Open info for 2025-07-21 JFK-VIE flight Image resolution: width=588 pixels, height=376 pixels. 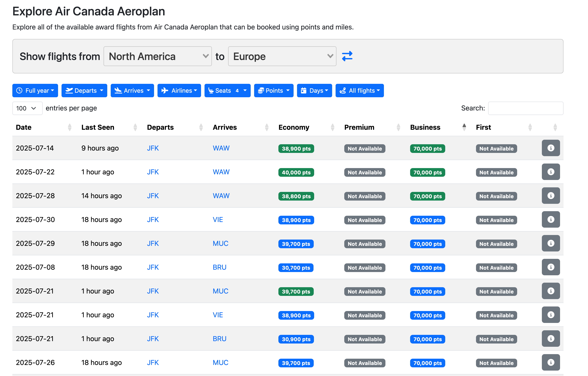551,315
